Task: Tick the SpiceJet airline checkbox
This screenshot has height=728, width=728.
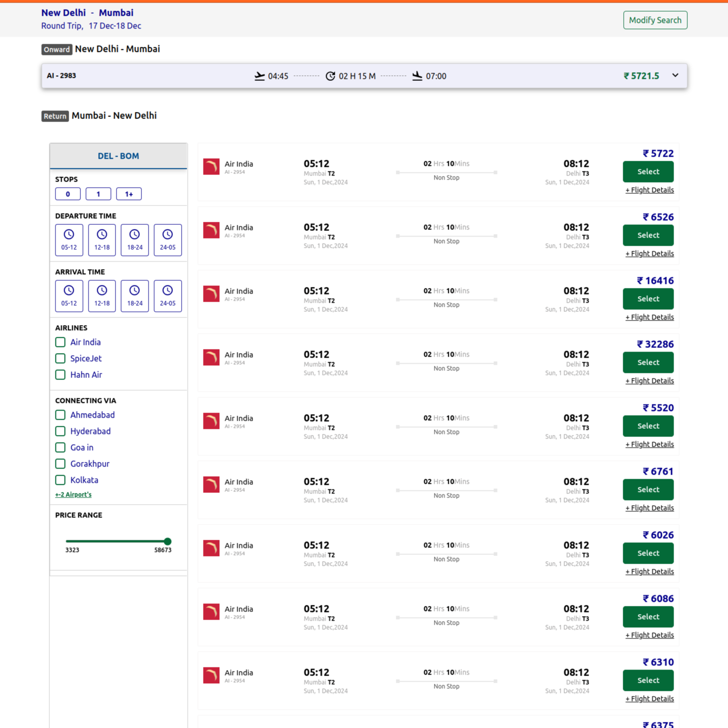Action: point(61,359)
